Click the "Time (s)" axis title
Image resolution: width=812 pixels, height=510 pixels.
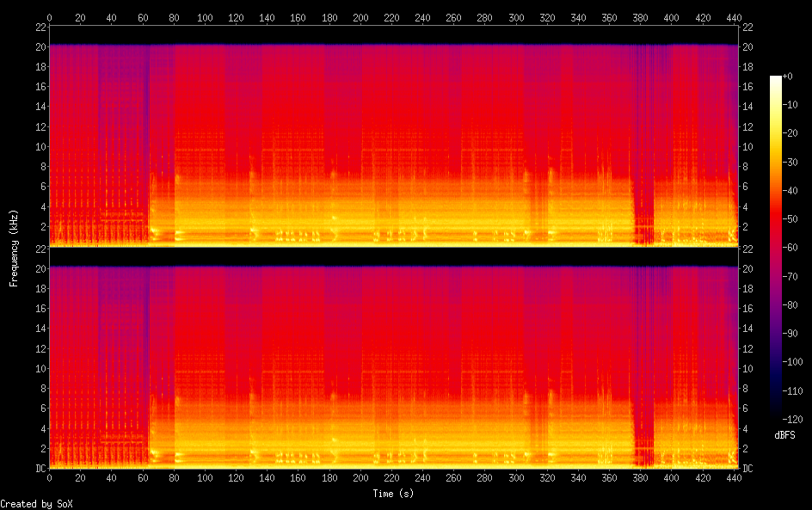coord(391,493)
